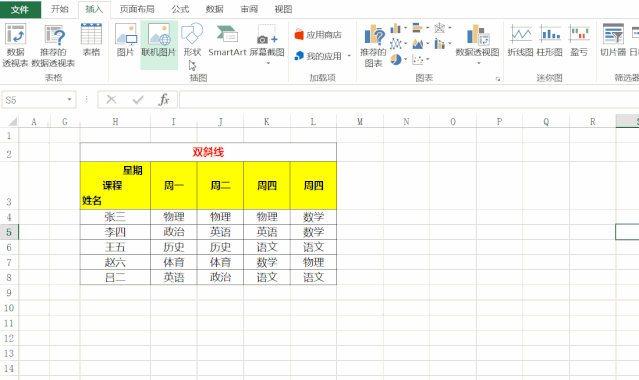Select the yellow header cell 周二
639x380 pixels.
[x=220, y=186]
